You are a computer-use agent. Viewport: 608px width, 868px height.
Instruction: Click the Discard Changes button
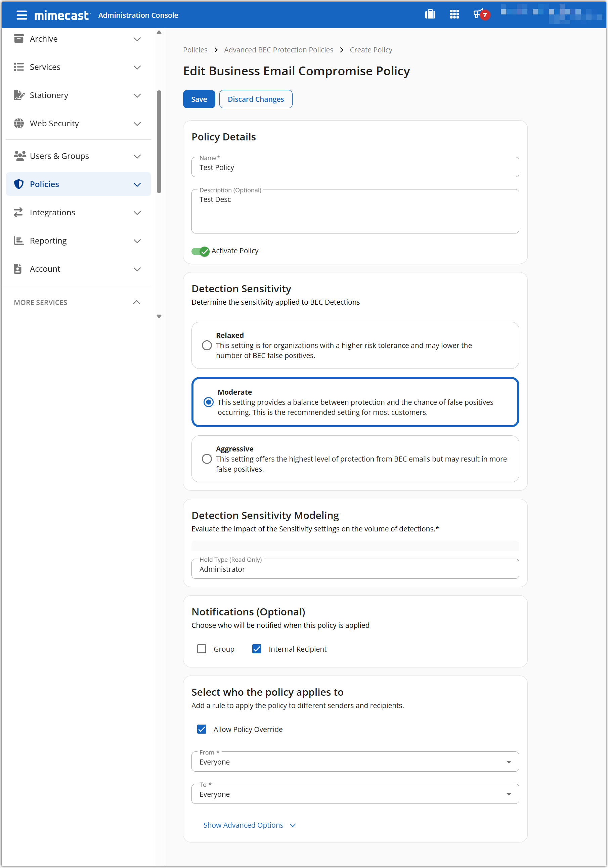coord(256,99)
